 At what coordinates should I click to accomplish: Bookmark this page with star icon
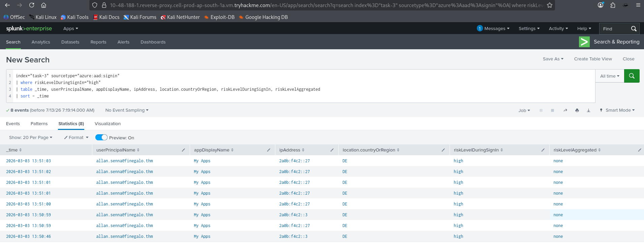pyautogui.click(x=550, y=5)
